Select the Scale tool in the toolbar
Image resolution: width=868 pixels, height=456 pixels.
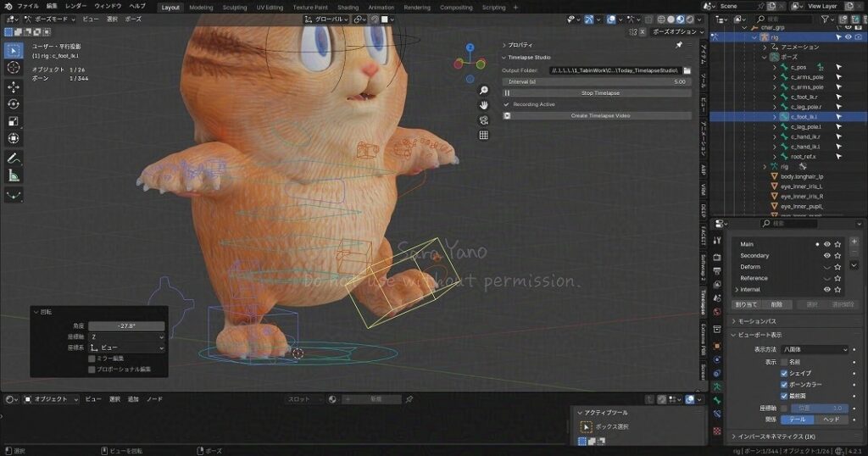click(14, 120)
